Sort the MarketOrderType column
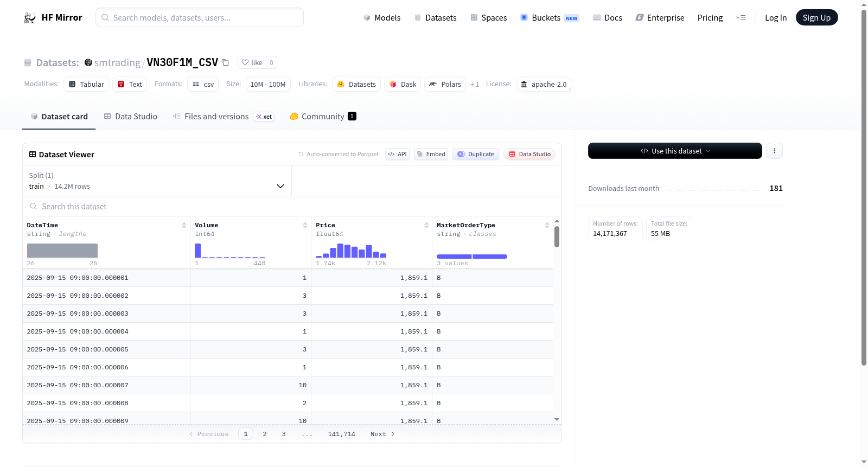Viewport: 868px width, 467px height. pyautogui.click(x=547, y=225)
